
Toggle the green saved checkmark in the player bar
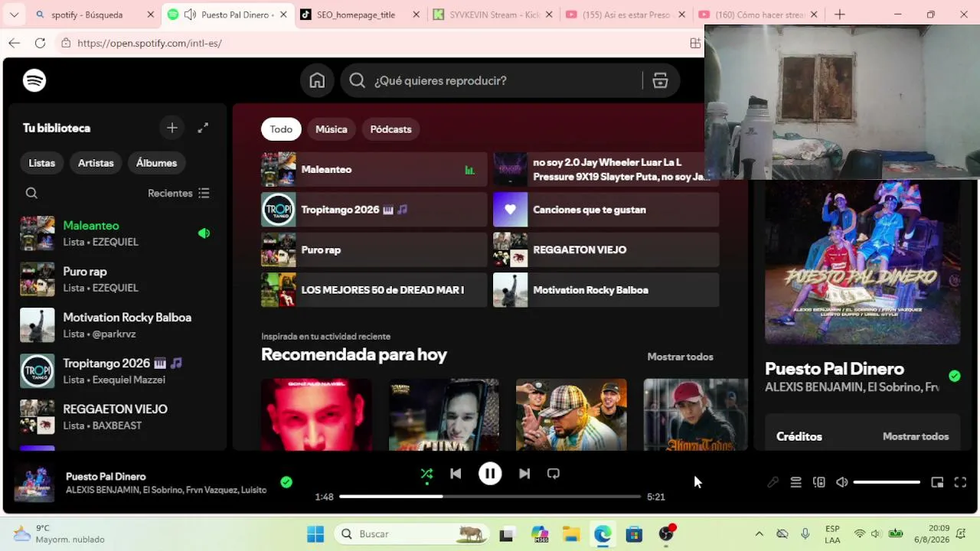pyautogui.click(x=286, y=482)
